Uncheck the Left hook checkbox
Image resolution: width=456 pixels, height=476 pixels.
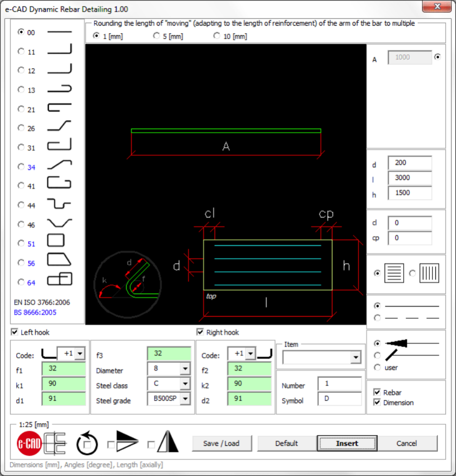tap(14, 332)
